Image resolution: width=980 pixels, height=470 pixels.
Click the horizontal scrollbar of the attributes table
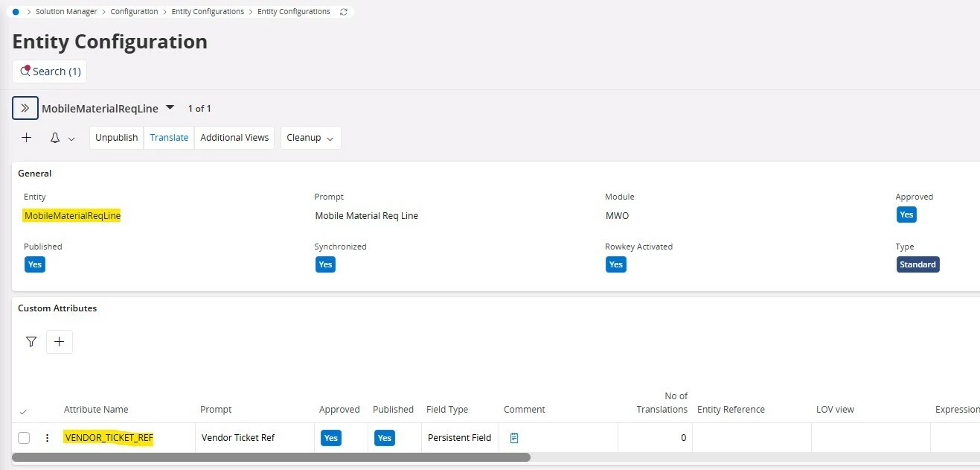click(271, 457)
